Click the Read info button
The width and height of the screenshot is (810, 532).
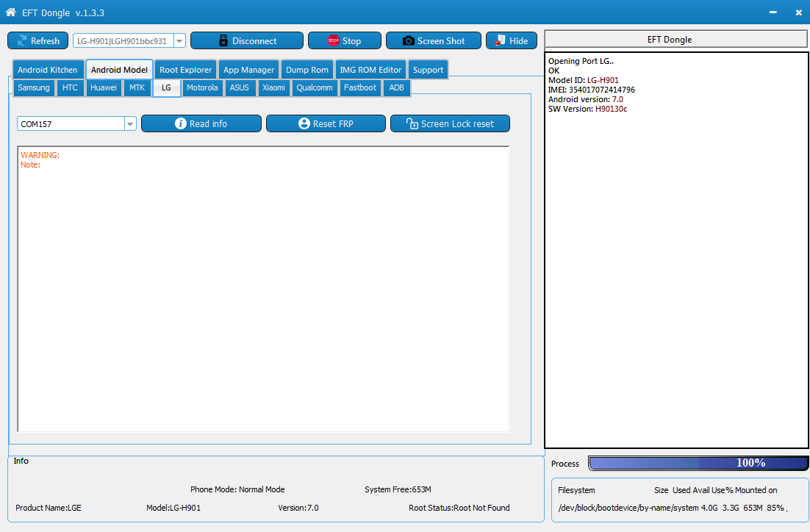pos(201,123)
